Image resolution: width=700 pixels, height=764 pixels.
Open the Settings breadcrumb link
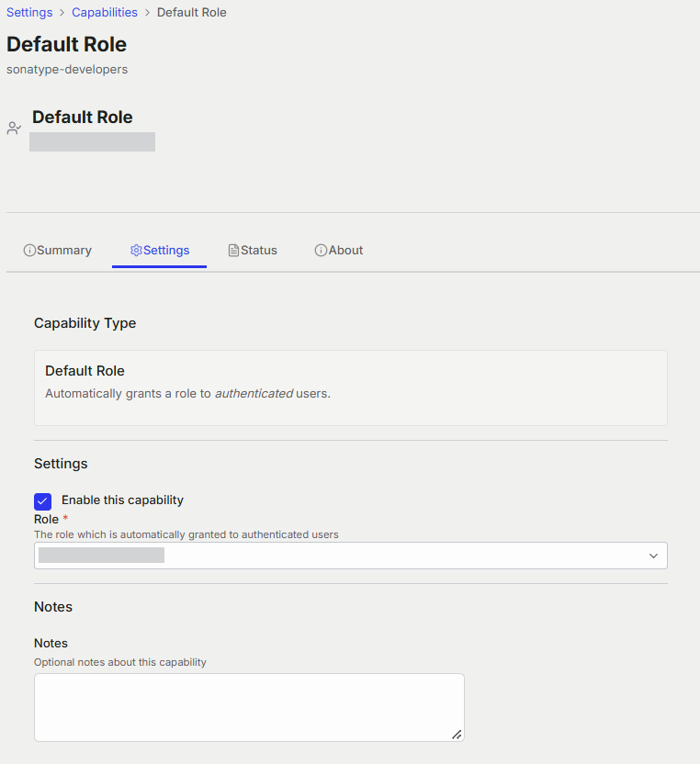29,12
